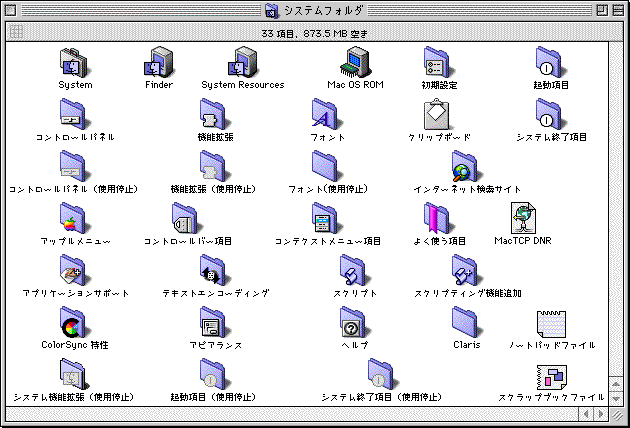
Task: Click the システムフォルダ title bar folder icon
Action: (x=272, y=11)
